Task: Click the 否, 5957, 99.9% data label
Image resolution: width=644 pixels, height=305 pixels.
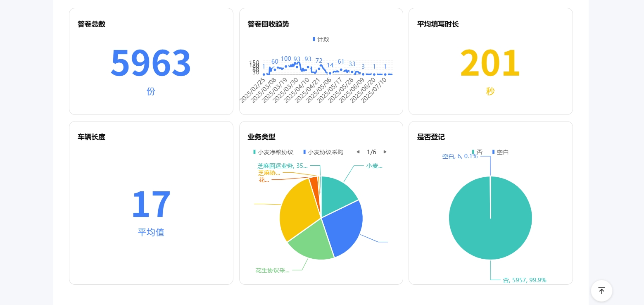Action: [524, 280]
